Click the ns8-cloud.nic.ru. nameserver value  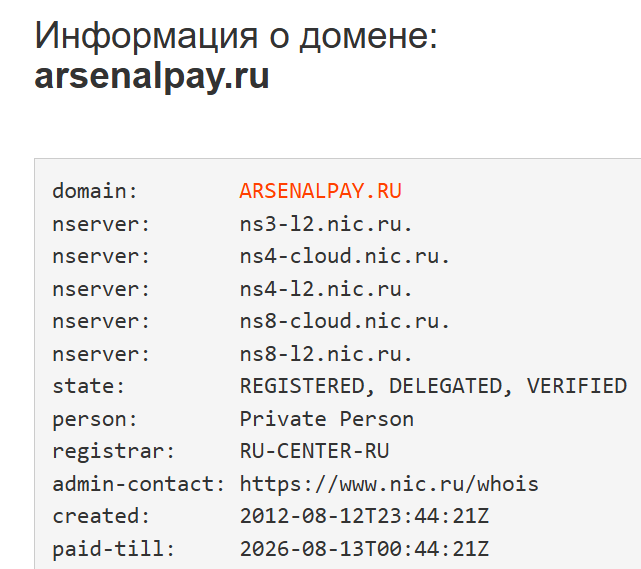pyautogui.click(x=345, y=321)
